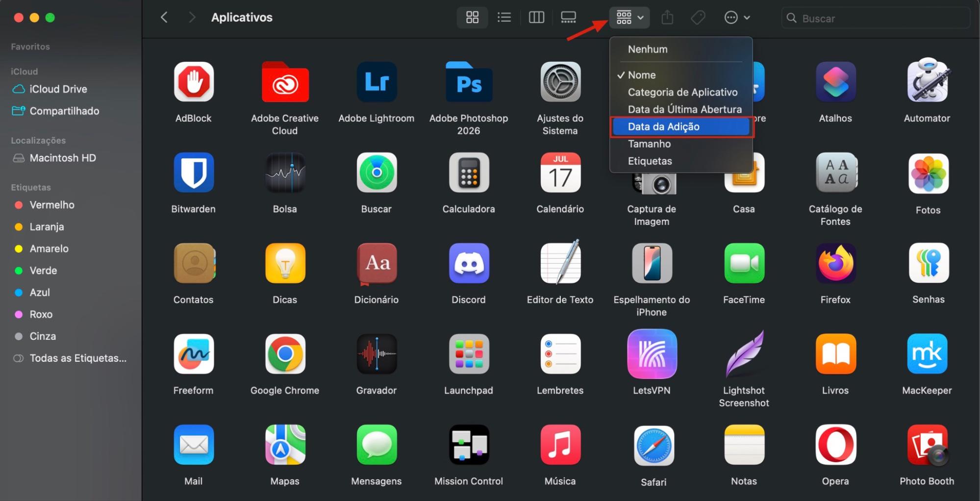Select the Dicionário app icon
This screenshot has width=980, height=501.
click(377, 264)
